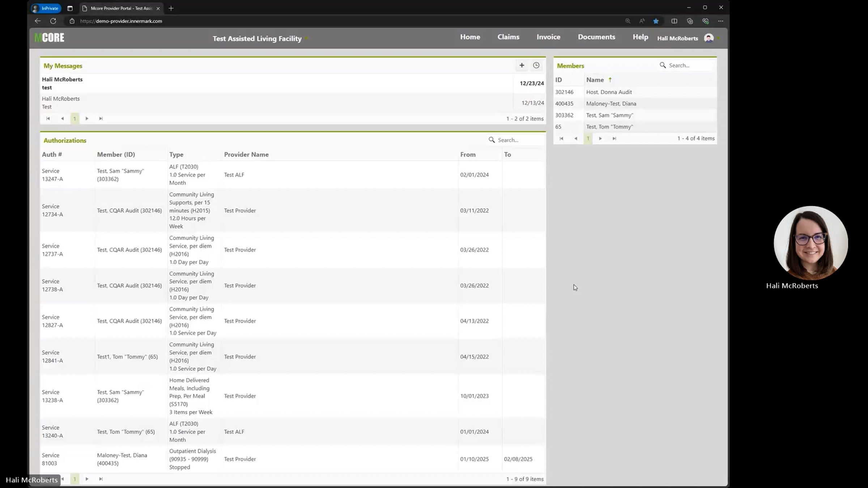Click the Members search field
The image size is (868, 488).
tap(689, 65)
